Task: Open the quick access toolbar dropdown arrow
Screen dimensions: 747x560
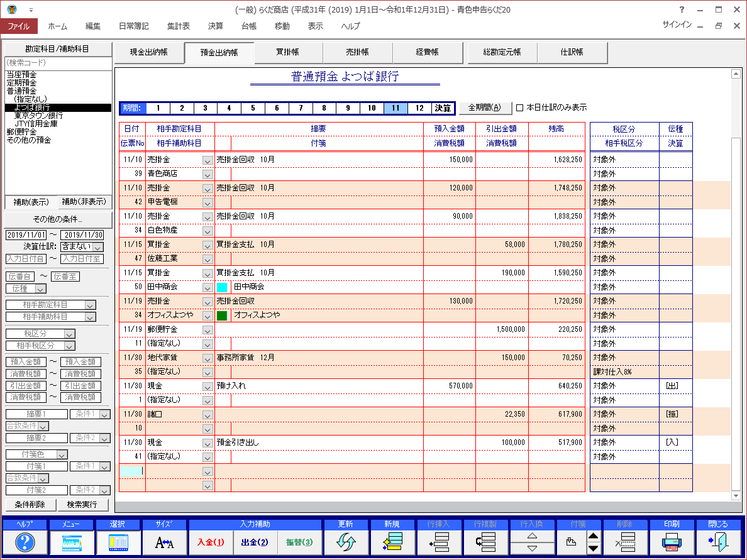Action: coord(31,10)
